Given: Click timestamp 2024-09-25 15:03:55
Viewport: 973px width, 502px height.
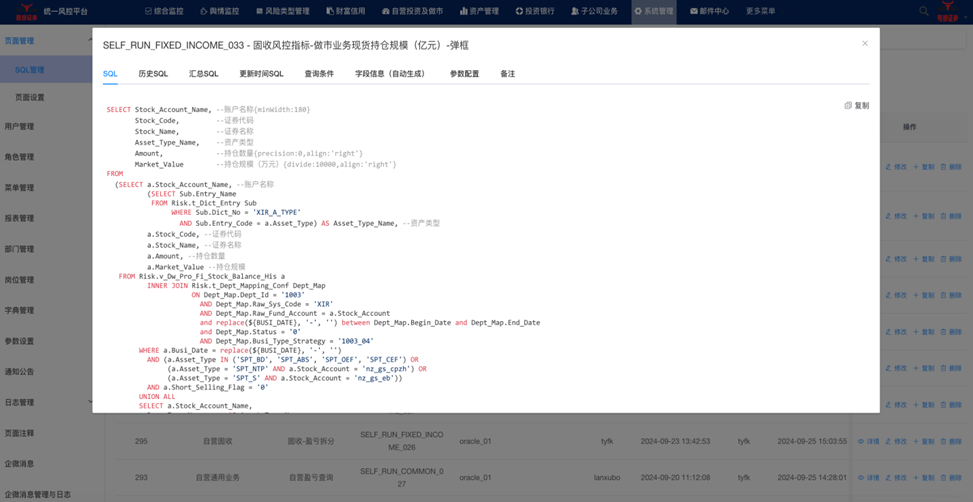Looking at the screenshot, I should coord(812,442).
